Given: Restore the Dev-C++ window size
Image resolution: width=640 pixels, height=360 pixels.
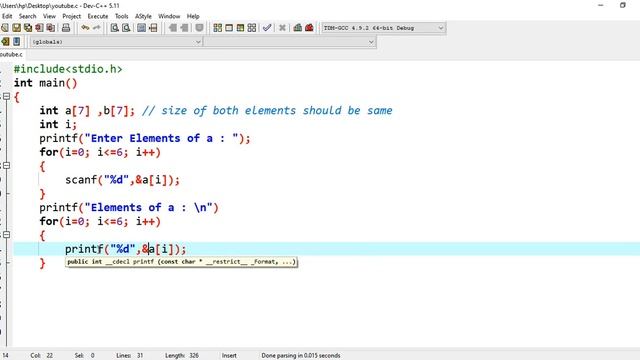Looking at the screenshot, I should pyautogui.click(x=622, y=5).
